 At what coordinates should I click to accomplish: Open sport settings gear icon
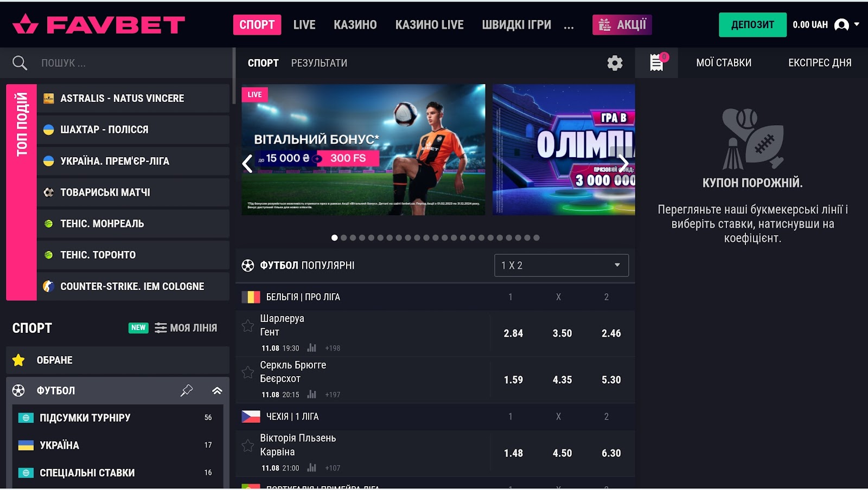click(615, 63)
